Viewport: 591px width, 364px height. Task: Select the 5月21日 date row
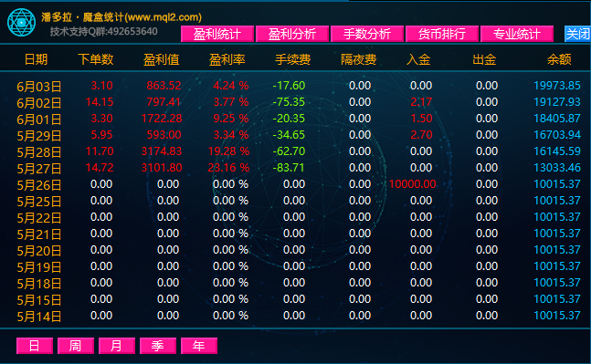click(39, 234)
